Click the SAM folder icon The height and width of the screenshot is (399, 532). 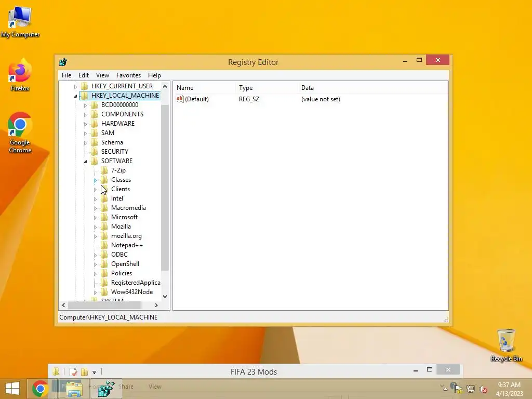[x=95, y=132]
